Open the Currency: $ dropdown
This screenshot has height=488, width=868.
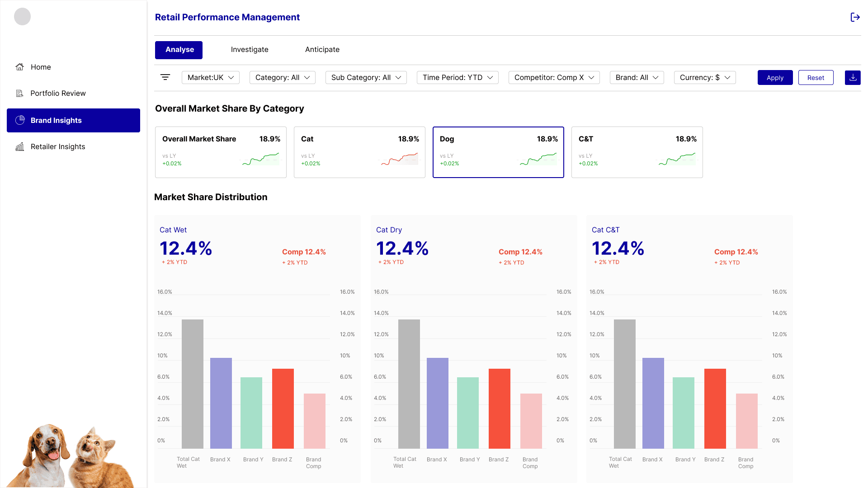(x=704, y=77)
